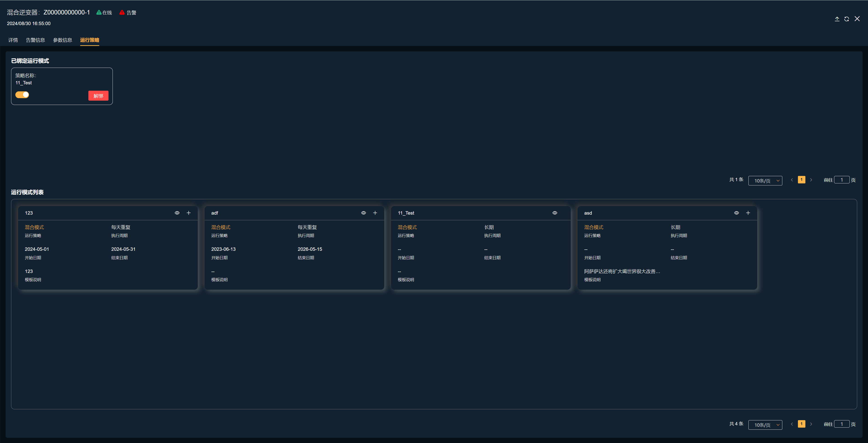Click the 2026-05-15 end date

coord(310,249)
